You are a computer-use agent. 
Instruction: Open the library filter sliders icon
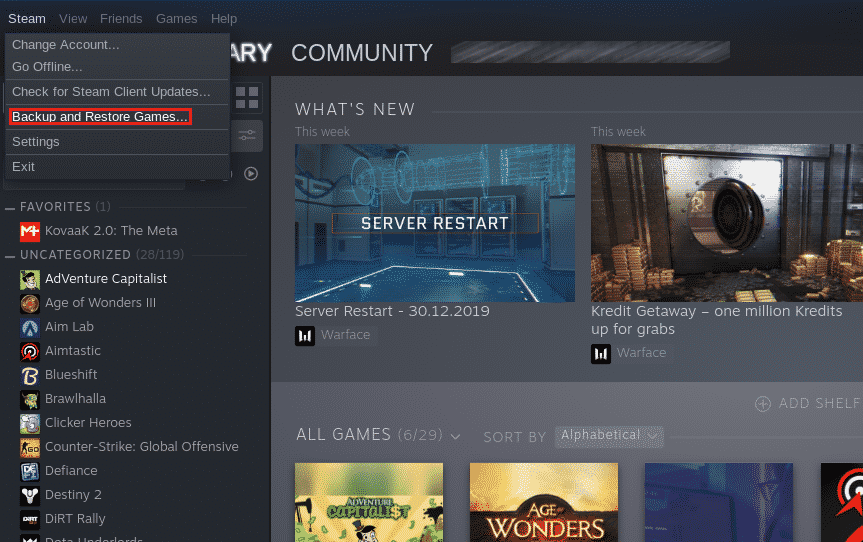[247, 135]
